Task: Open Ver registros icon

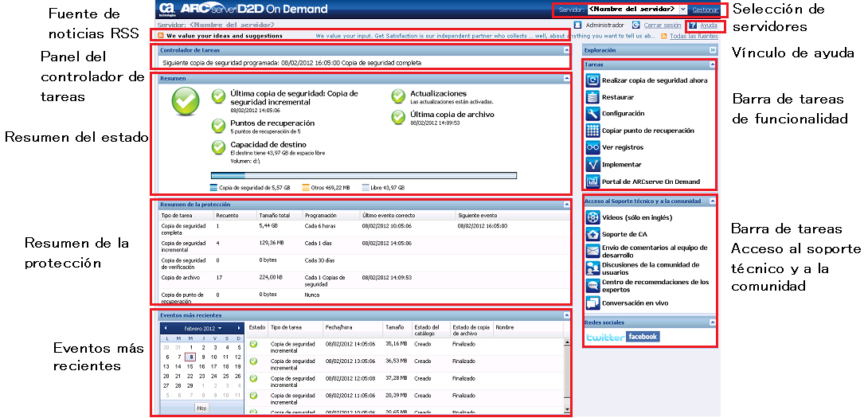Action: pos(592,147)
